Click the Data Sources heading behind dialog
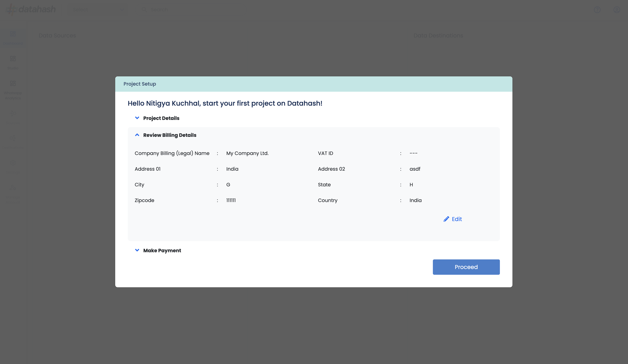Screen dimensions: 628x364 [x=57, y=36]
